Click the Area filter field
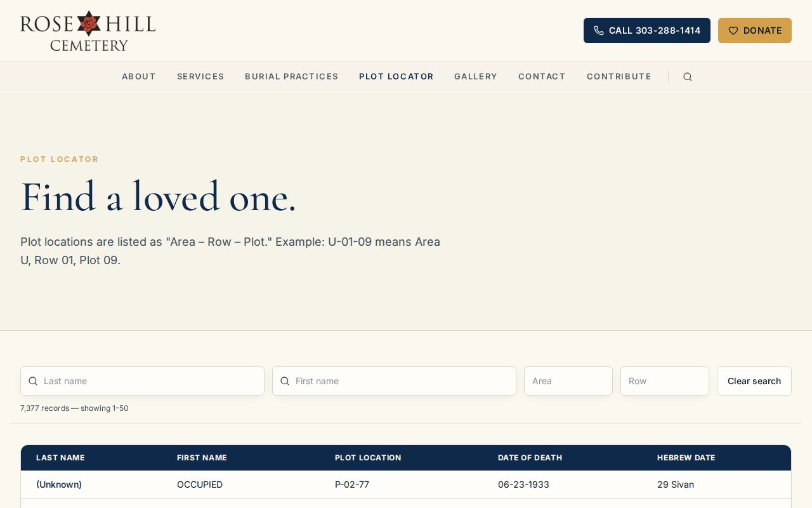Image resolution: width=812 pixels, height=508 pixels. [568, 381]
